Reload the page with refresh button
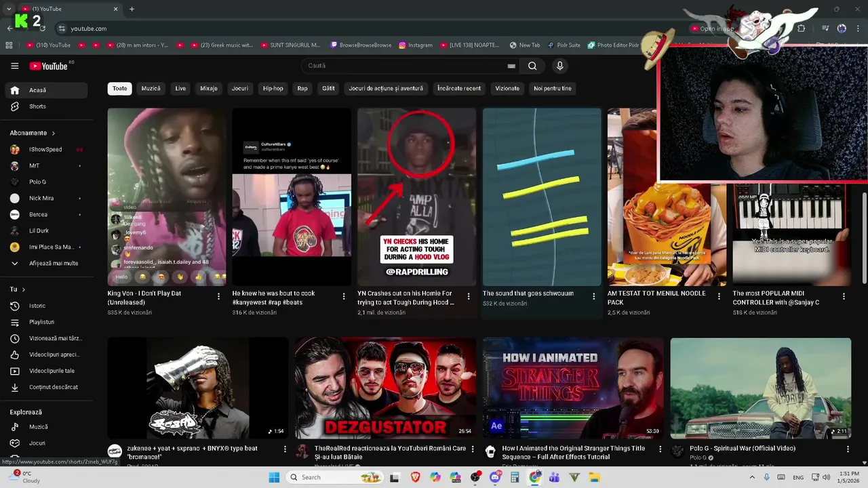The width and height of the screenshot is (868, 488). coord(43,28)
